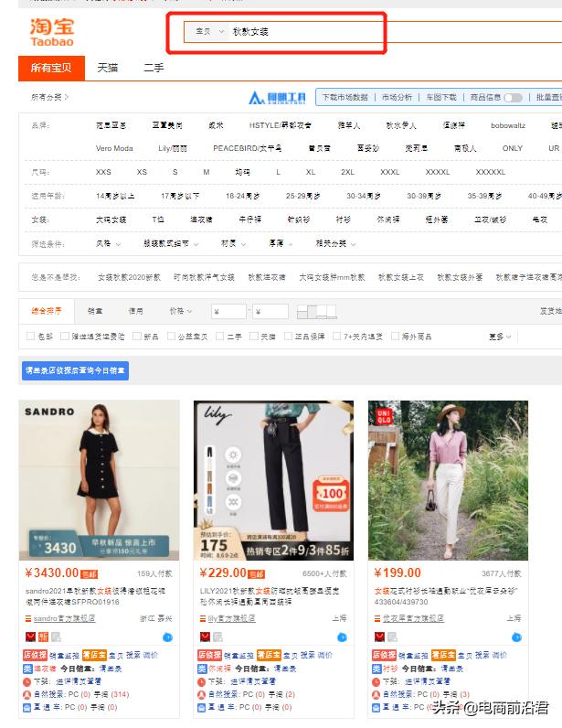Screen dimensions: 562x728
Task: Click shop icon beside 优衣库官方旗舰店
Action: 377,619
